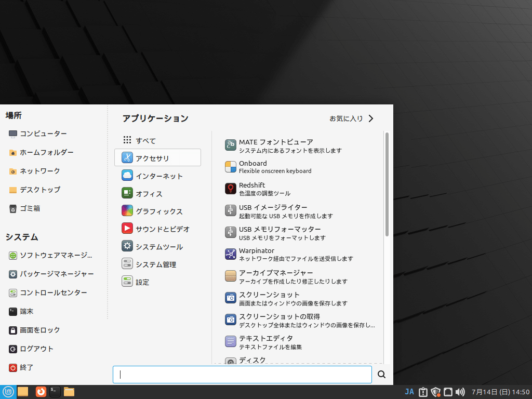The height and width of the screenshot is (399, 532).
Task: Select サウンドとビデオ category
Action: (157, 229)
